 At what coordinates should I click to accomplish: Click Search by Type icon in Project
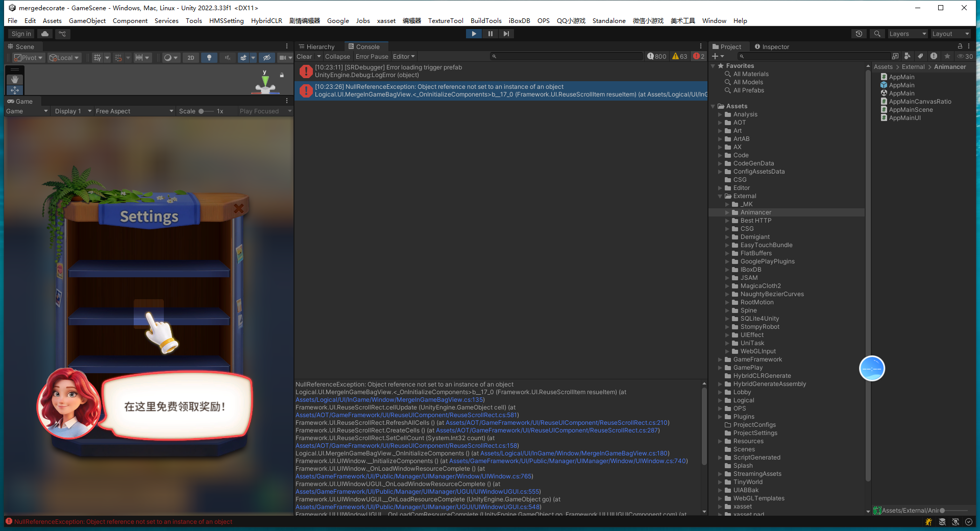(907, 56)
